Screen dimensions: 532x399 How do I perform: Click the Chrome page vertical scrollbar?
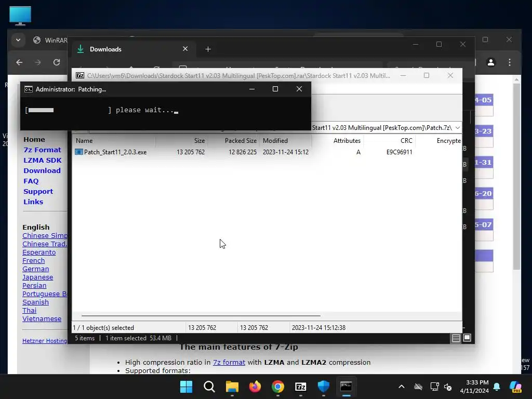tap(516, 177)
